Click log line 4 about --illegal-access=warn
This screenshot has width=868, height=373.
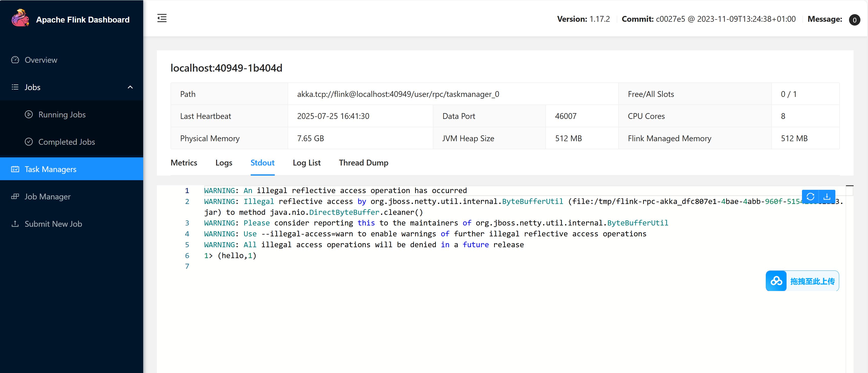point(425,234)
